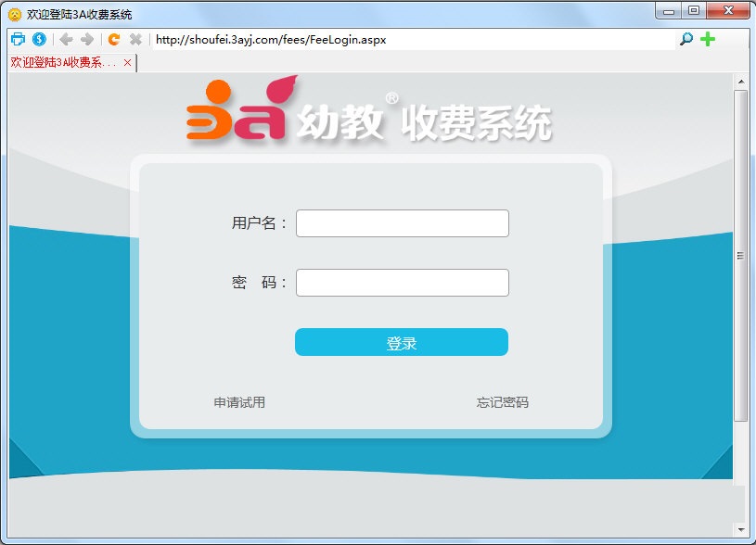Open a new tab with the green plus
Image resolution: width=756 pixels, height=545 pixels.
pyautogui.click(x=706, y=39)
